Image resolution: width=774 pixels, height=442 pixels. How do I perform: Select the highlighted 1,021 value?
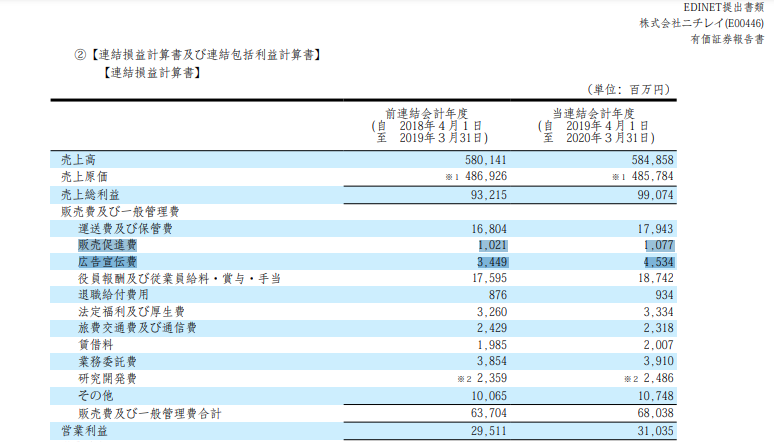(492, 245)
